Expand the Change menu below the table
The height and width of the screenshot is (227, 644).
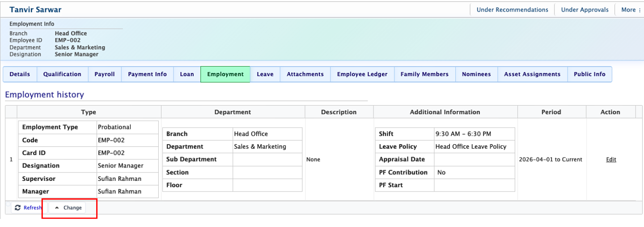click(68, 208)
